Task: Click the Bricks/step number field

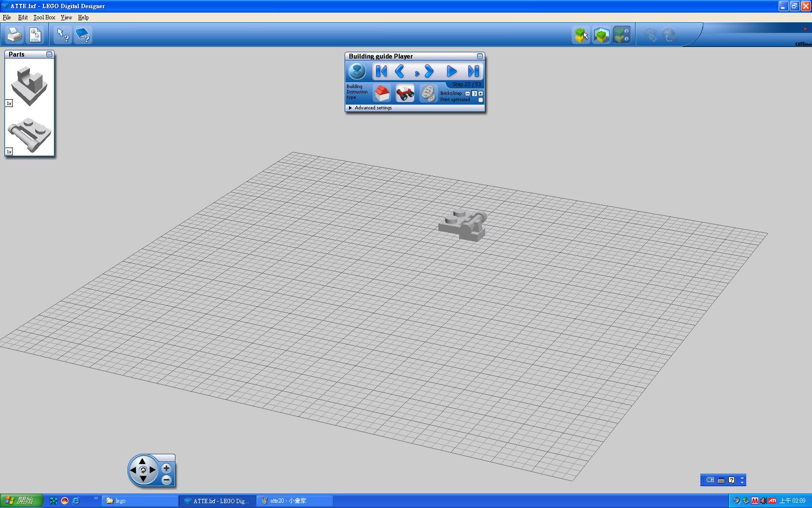Action: click(474, 93)
